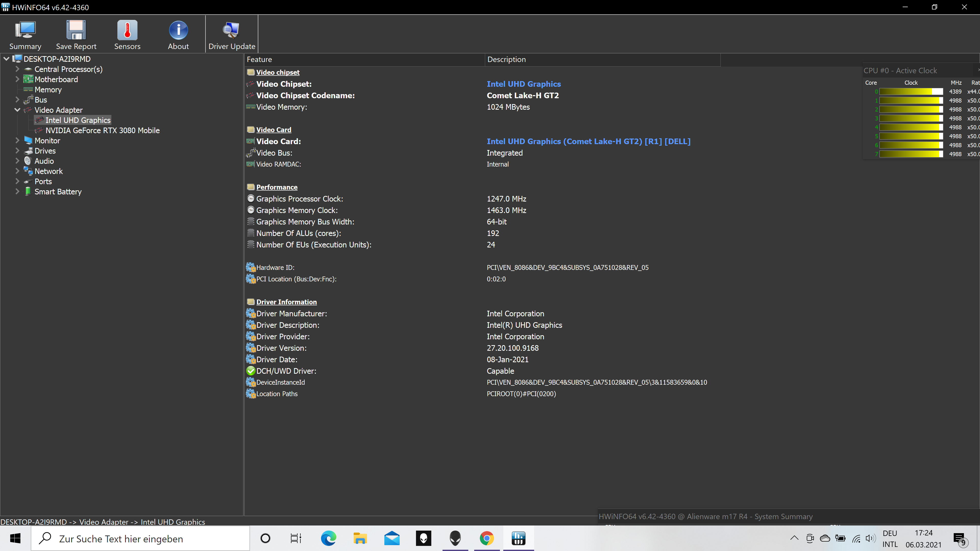Collapse the DESKTOP-A2I9RMD root node

(x=6, y=59)
